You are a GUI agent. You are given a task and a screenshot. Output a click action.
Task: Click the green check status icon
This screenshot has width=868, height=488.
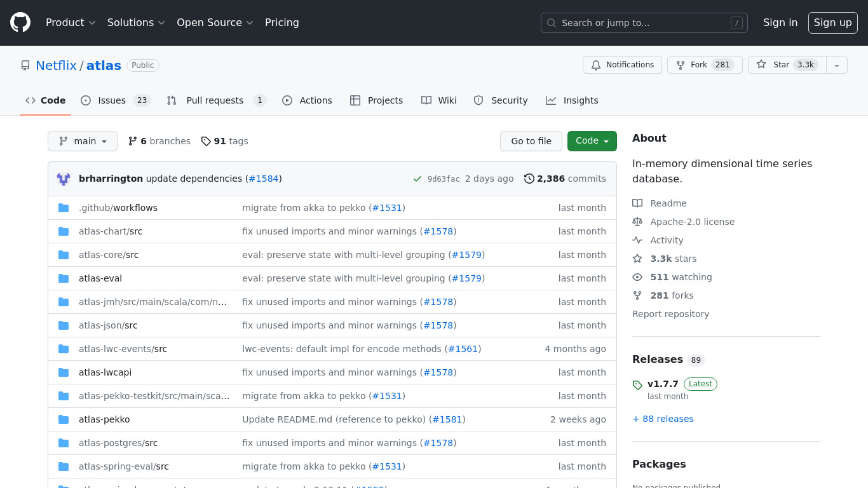click(417, 179)
